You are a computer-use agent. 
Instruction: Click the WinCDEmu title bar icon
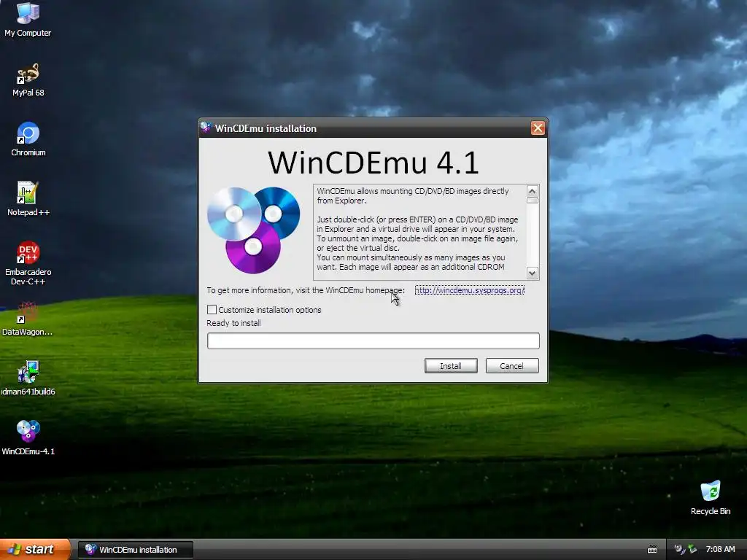click(x=206, y=128)
